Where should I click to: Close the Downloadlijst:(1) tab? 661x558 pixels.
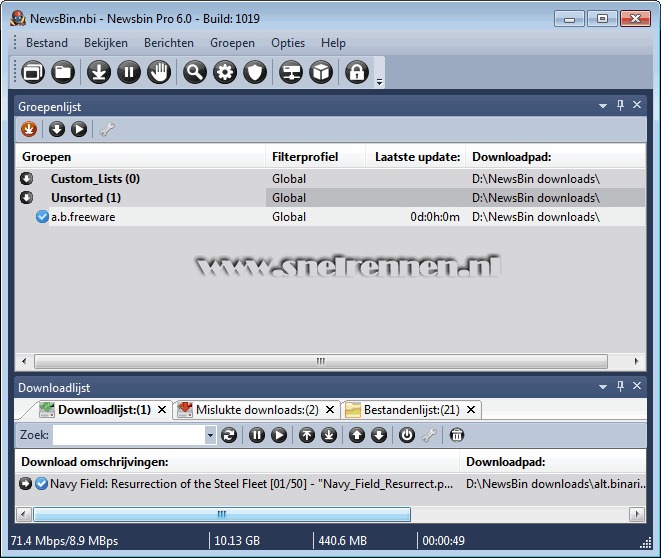click(x=162, y=410)
